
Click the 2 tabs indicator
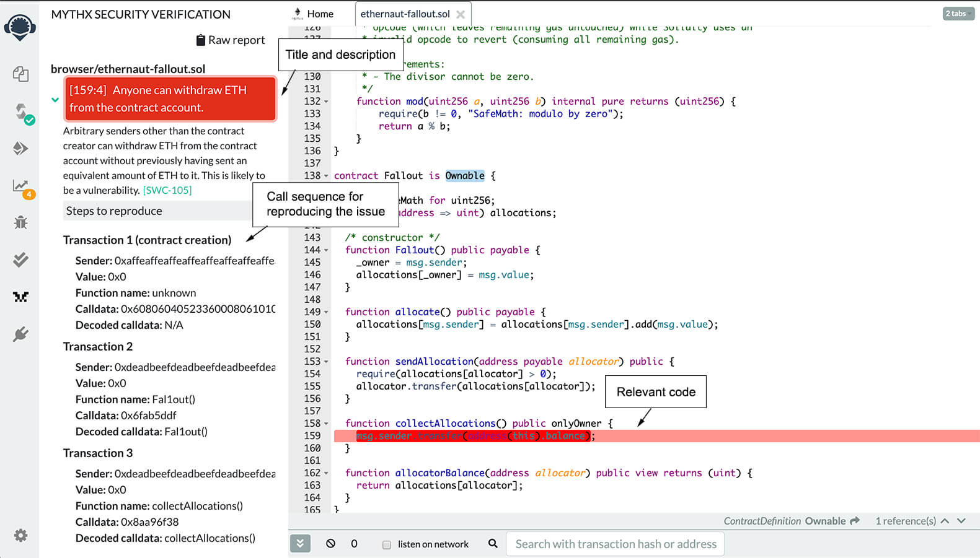point(958,14)
